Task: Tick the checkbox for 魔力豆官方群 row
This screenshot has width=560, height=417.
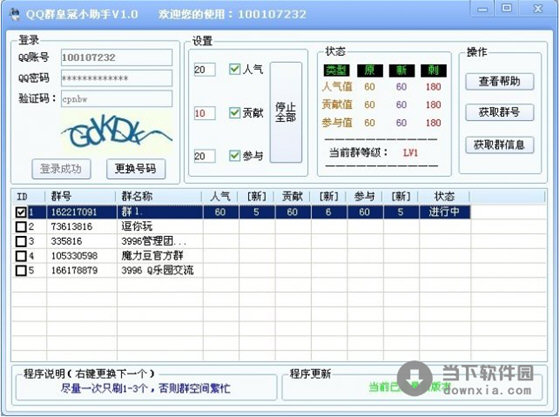Action: point(21,256)
